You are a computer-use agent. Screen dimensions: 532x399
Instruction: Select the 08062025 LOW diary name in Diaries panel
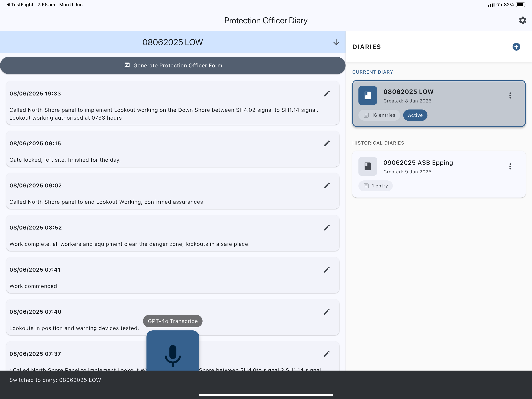click(408, 92)
